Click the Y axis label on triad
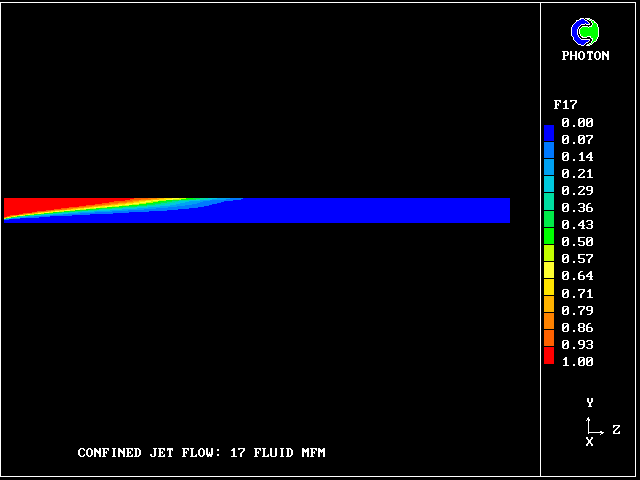Image resolution: width=640 pixels, height=480 pixels. [x=590, y=403]
